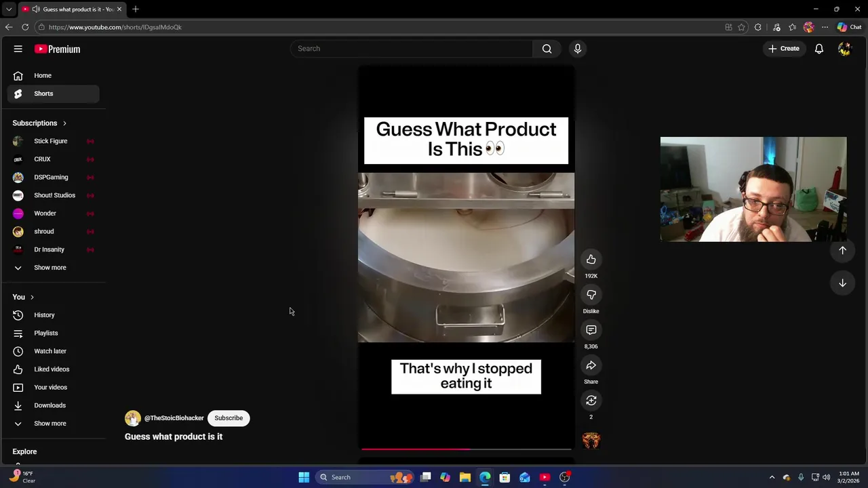Like this Short

(591, 260)
